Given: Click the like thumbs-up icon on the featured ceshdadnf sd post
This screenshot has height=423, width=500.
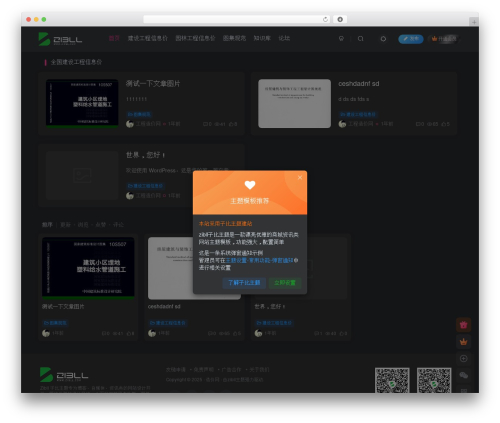Looking at the screenshot, I should 444,124.
